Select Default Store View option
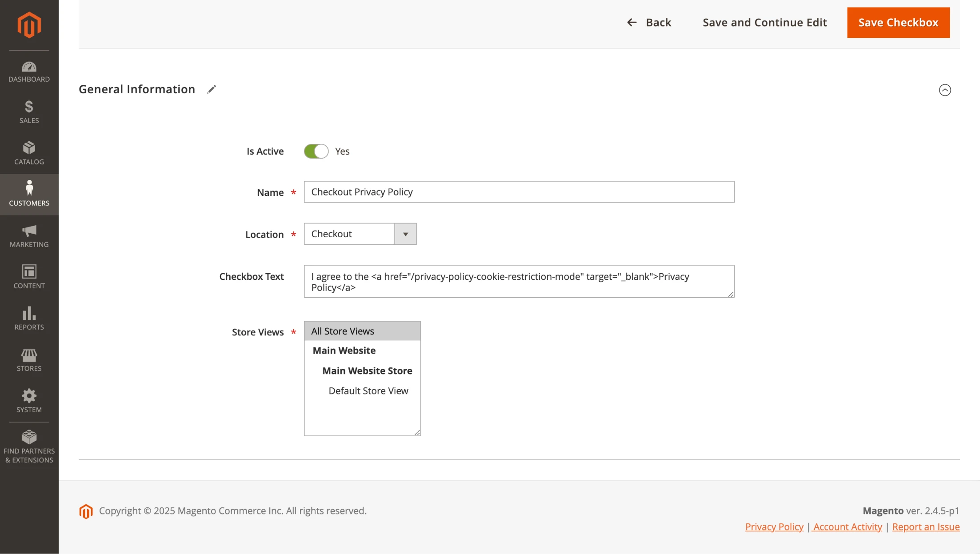Image resolution: width=980 pixels, height=554 pixels. coord(368,390)
